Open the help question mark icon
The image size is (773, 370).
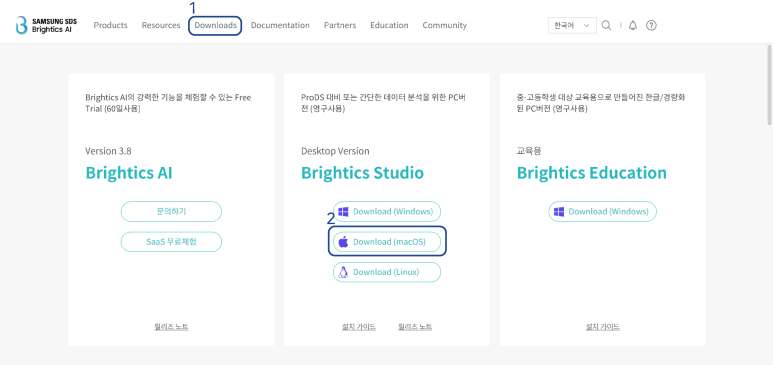(651, 26)
